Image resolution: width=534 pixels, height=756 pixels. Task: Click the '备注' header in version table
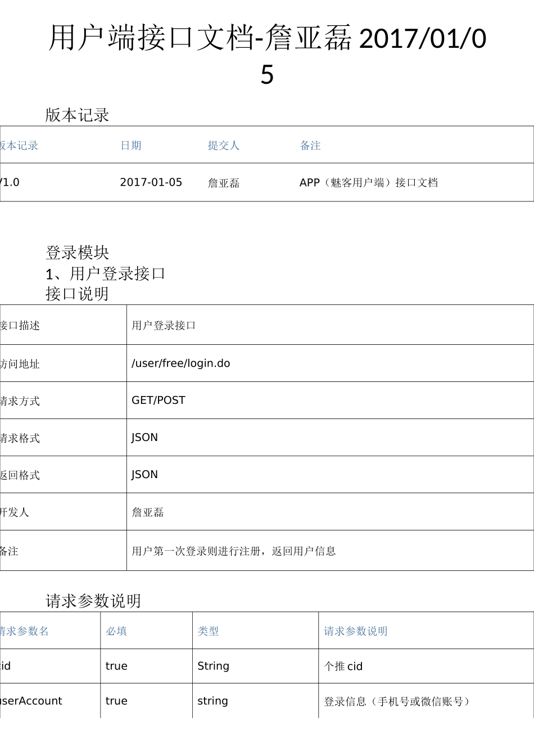click(310, 146)
